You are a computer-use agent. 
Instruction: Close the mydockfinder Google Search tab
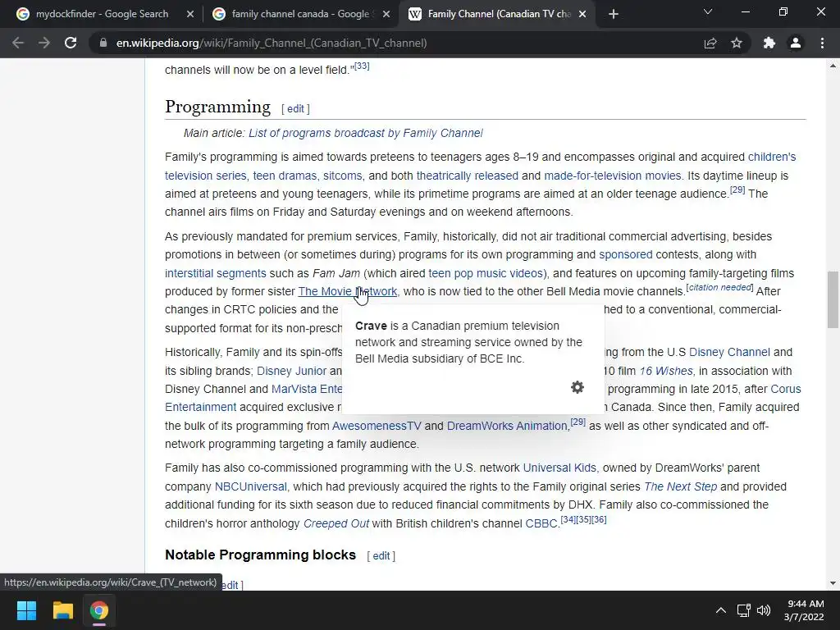click(x=189, y=14)
